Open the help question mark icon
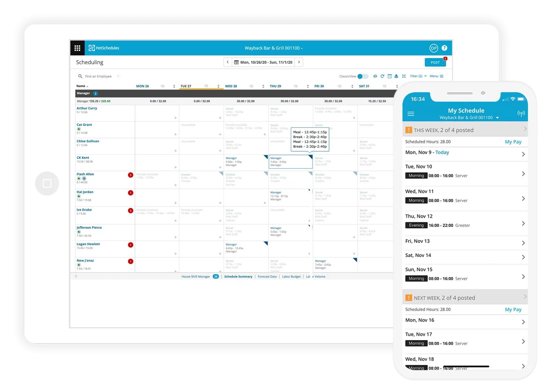This screenshot has height=392, width=558. 444,48
